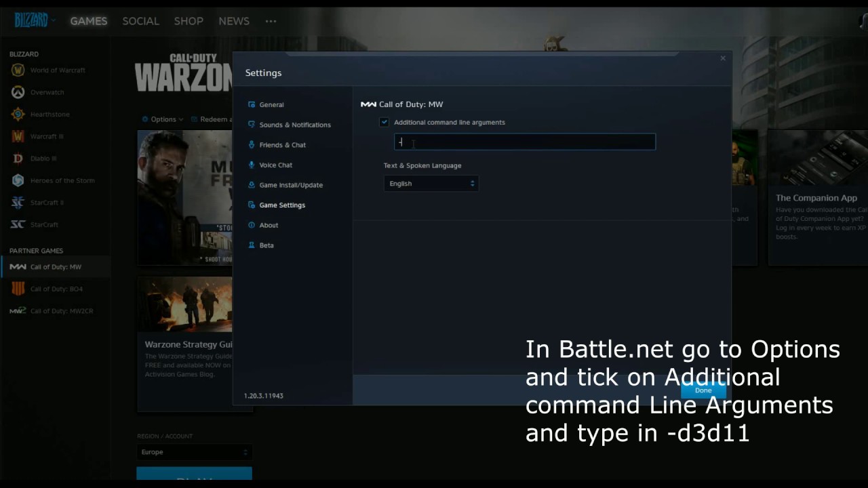
Task: Open the SOCIAL tab
Action: [140, 21]
